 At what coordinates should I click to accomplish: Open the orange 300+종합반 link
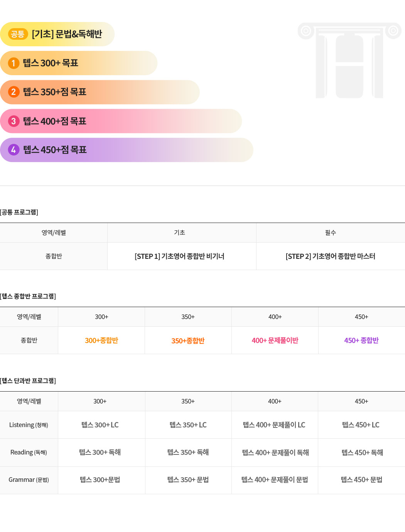101,340
